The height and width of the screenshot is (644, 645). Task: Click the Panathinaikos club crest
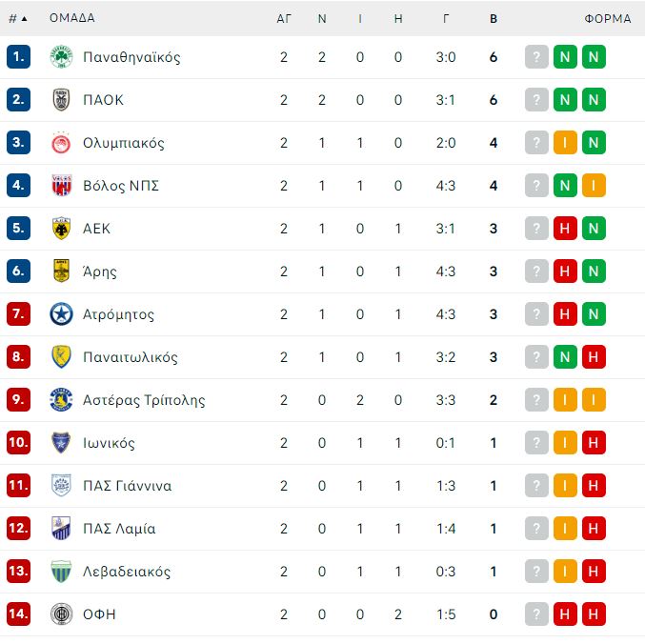click(61, 57)
